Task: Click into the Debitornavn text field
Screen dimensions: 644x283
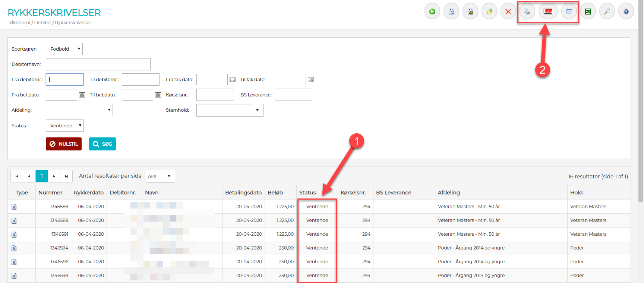Action: [98, 64]
